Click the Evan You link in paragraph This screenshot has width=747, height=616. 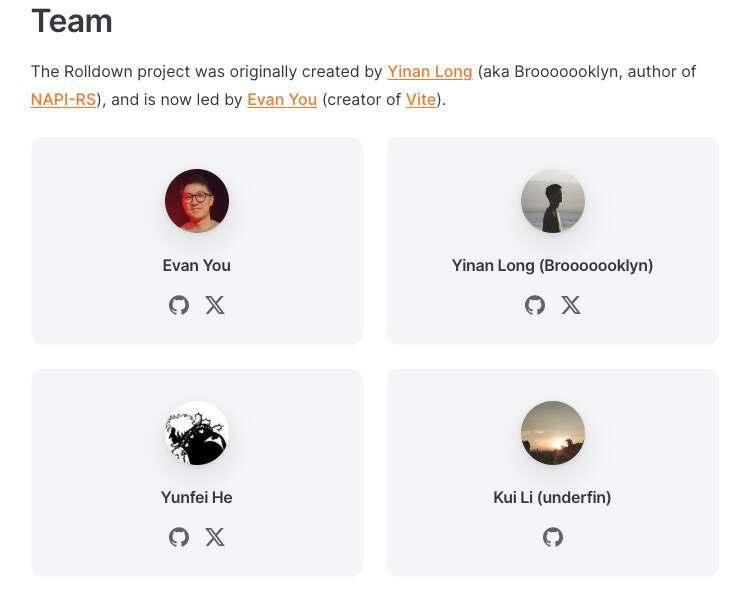(282, 100)
